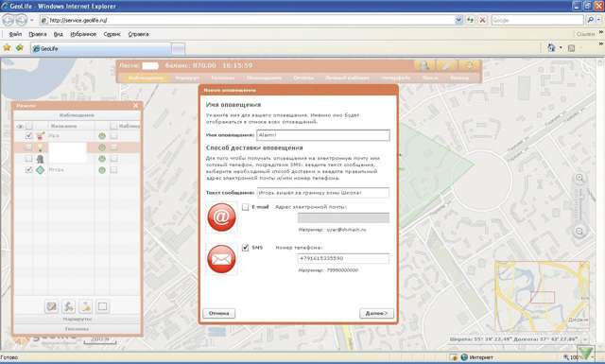Check the visibility checkbox in light bulb row
The image size is (605, 364).
(28, 147)
